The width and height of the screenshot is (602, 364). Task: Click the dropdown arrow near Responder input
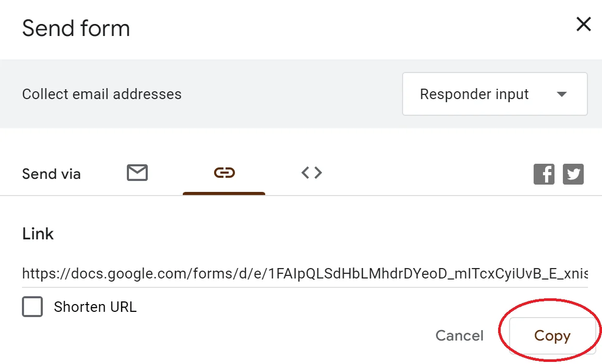point(562,94)
